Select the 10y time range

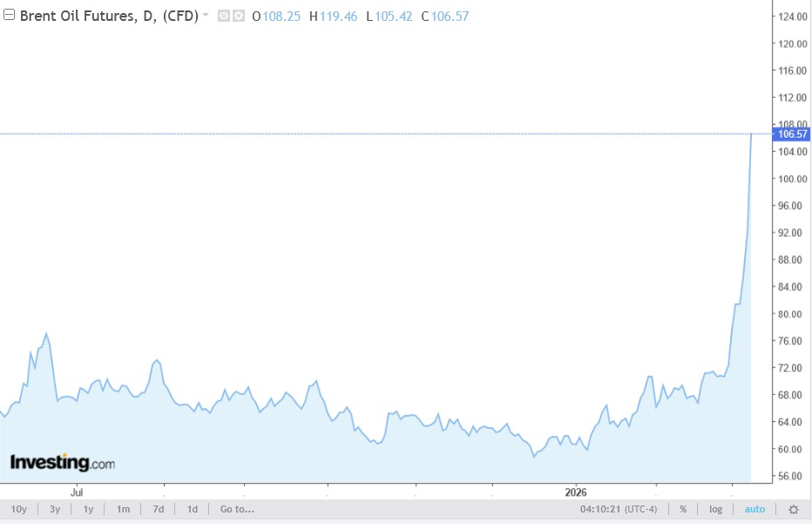18,509
